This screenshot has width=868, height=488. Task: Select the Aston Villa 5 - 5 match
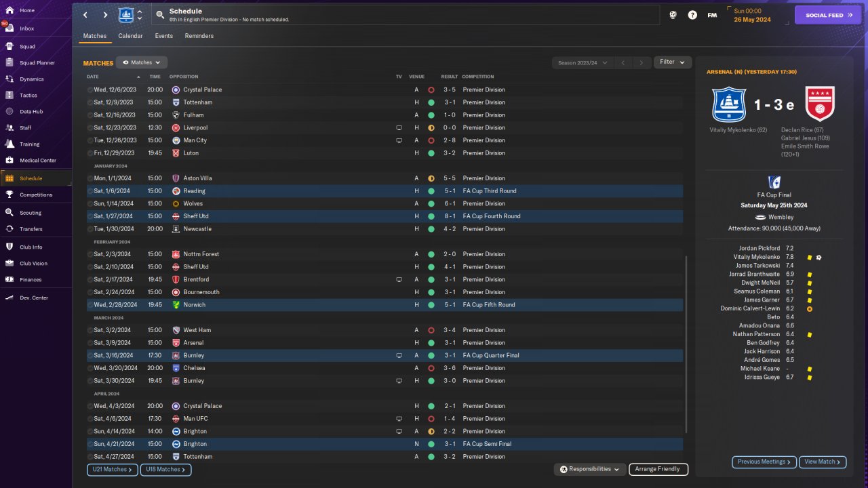click(384, 178)
